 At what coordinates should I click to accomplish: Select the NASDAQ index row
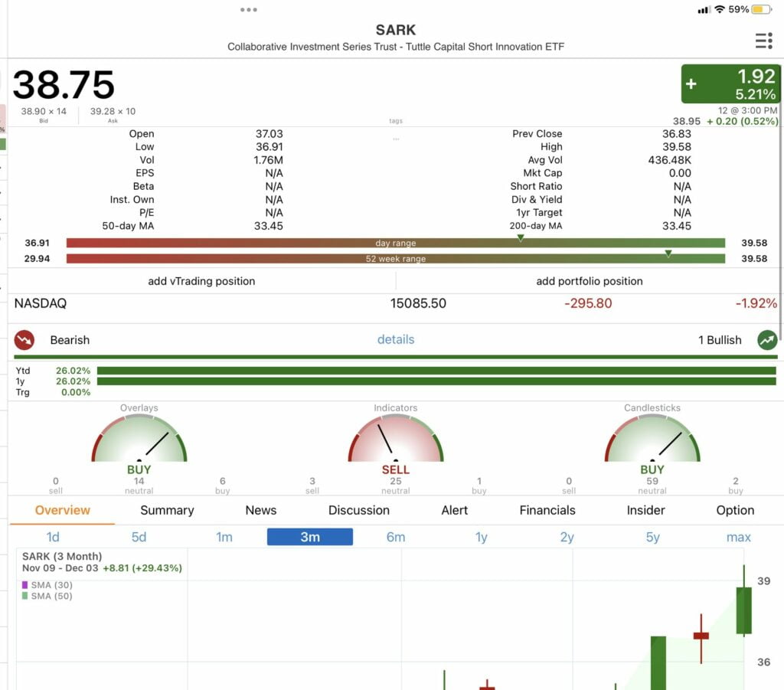coord(40,303)
